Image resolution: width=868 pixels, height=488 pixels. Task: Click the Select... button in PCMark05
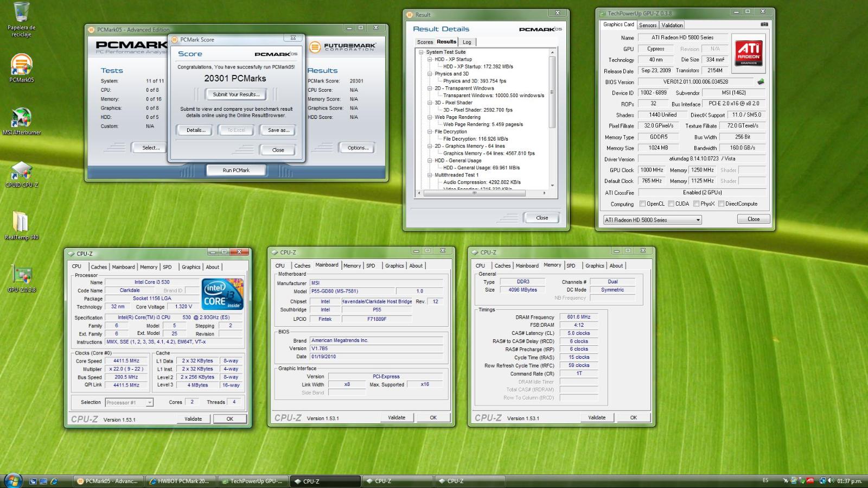[150, 148]
